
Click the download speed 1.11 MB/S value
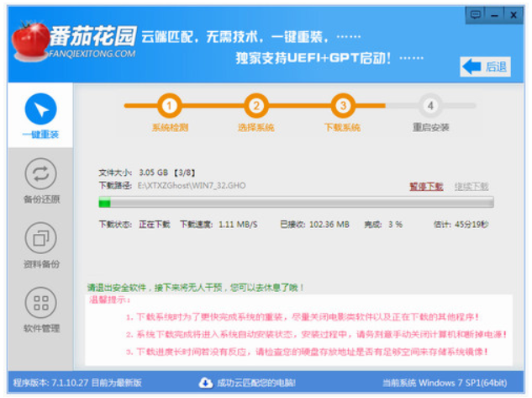coord(238,225)
